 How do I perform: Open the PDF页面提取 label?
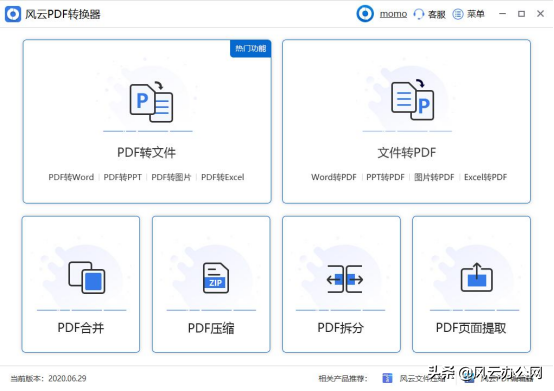[471, 328]
